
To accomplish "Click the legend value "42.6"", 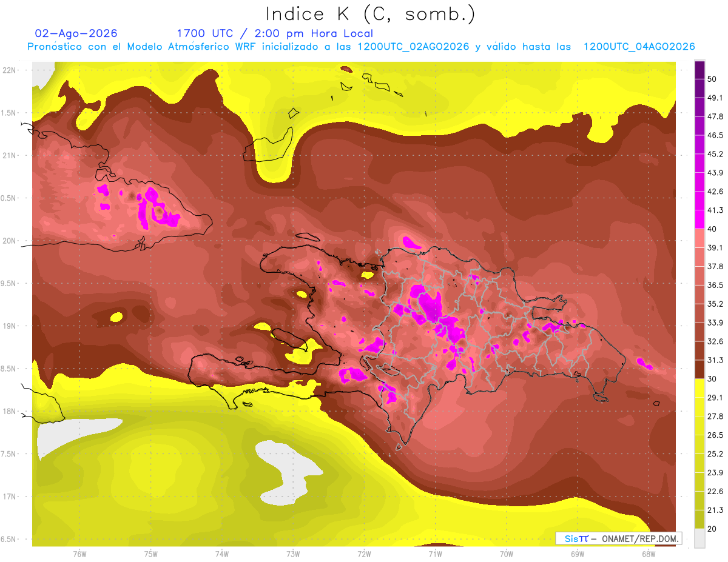I will coord(715,192).
